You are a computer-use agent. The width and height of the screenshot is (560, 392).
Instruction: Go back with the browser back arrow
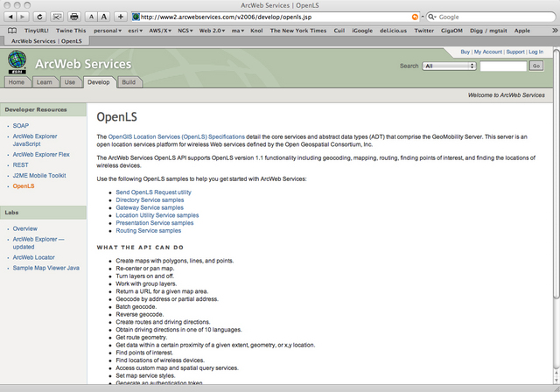10,17
